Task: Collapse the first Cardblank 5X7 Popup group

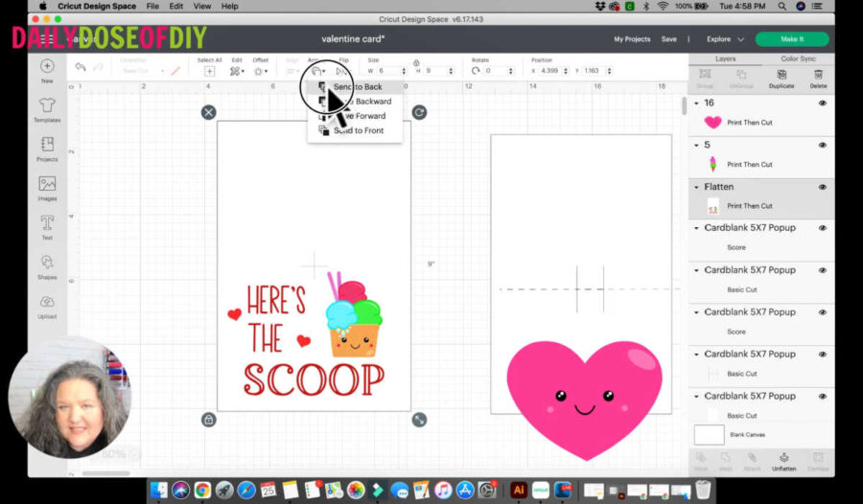Action: click(x=697, y=228)
